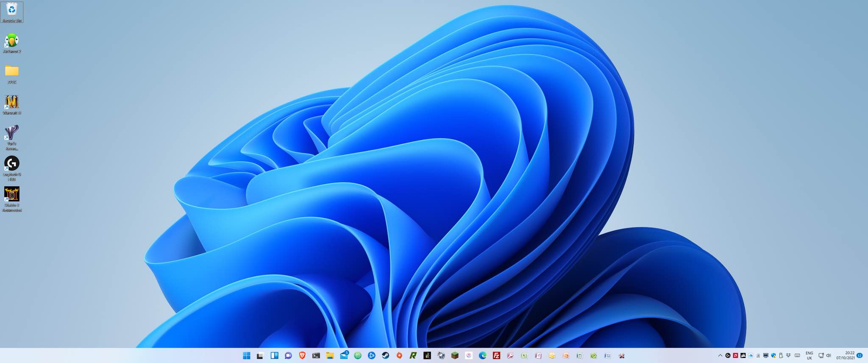
Task: Show the notification center with 12 badge
Action: pyautogui.click(x=860, y=356)
